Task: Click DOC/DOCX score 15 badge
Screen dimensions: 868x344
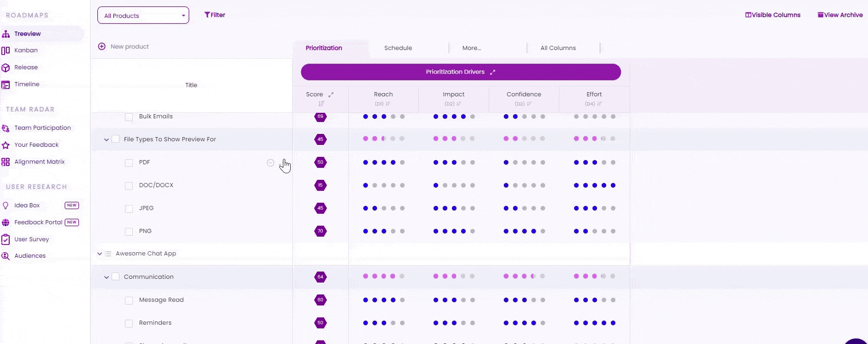Action: [x=321, y=185]
